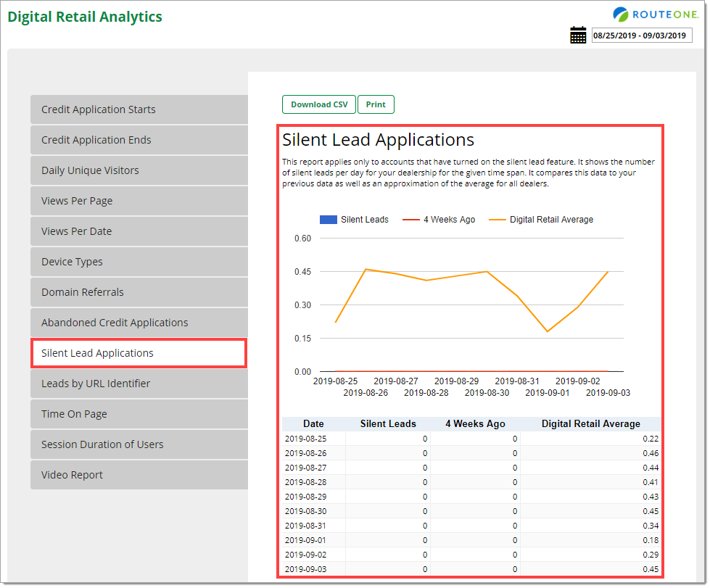This screenshot has height=588, width=710.
Task: View the Video Report
Action: point(139,475)
